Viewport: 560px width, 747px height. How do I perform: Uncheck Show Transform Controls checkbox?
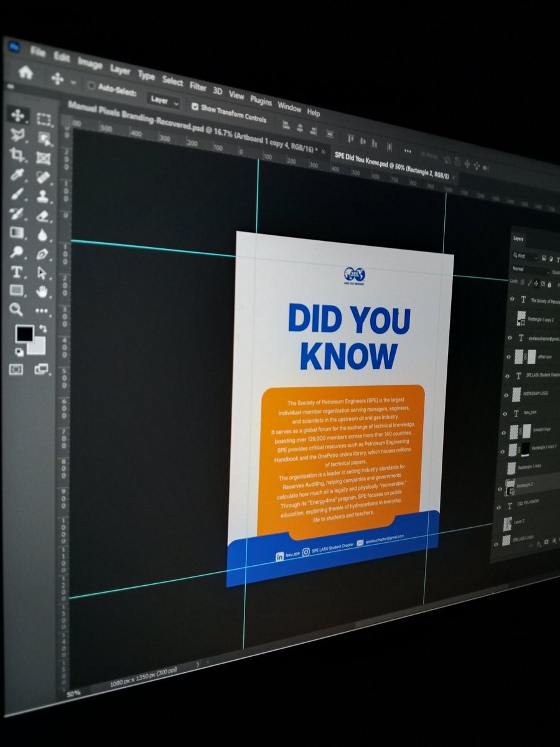[x=195, y=106]
